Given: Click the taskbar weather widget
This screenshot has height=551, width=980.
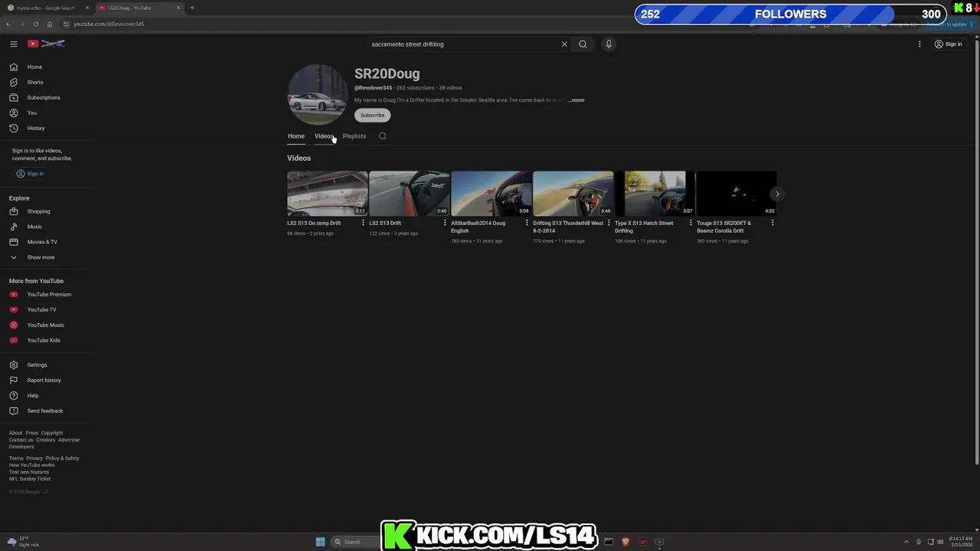Looking at the screenshot, I should tap(23, 541).
